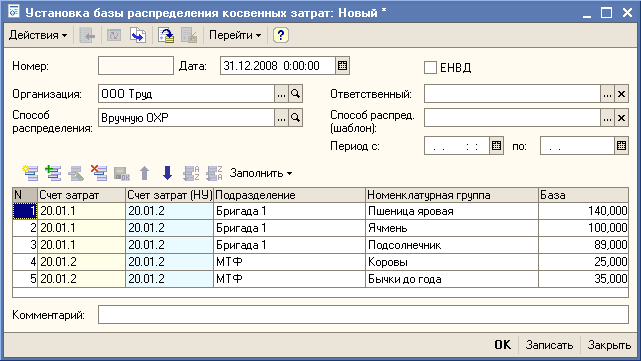Click the post document toolbar icon
The width and height of the screenshot is (641, 361).
(166, 36)
